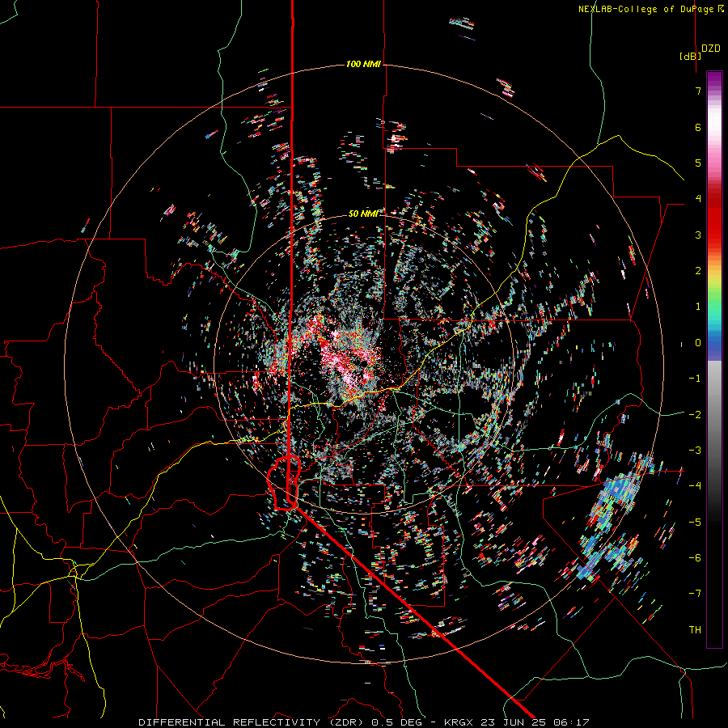Select the 50 NMI range ring label
This screenshot has width=728, height=728.
(363, 214)
